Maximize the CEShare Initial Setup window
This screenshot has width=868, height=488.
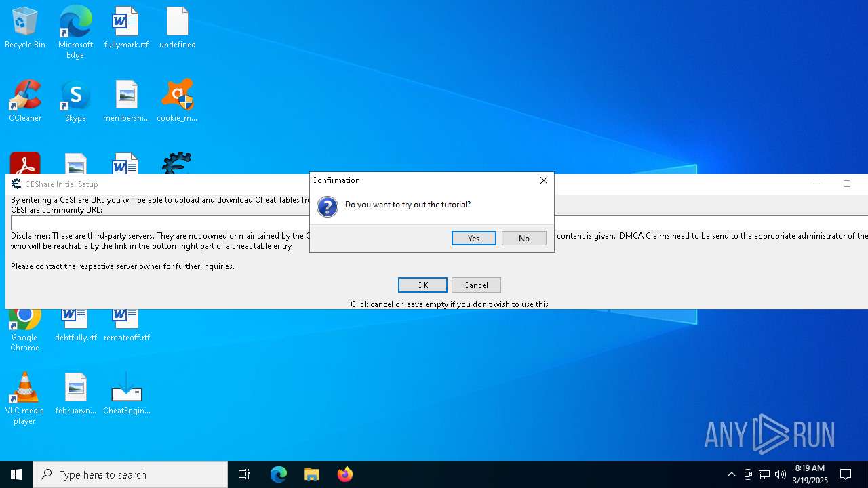click(x=846, y=184)
